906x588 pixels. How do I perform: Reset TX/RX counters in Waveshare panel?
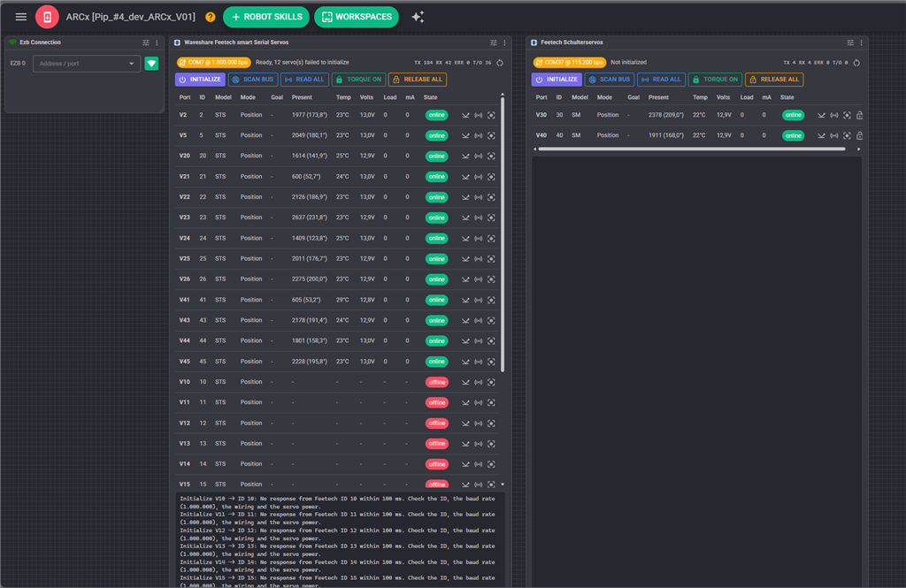[x=500, y=63]
